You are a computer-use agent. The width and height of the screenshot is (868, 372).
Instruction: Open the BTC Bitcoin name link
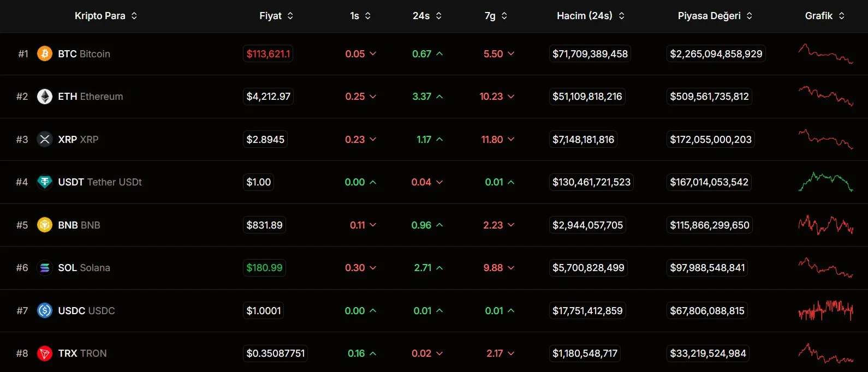coord(84,54)
